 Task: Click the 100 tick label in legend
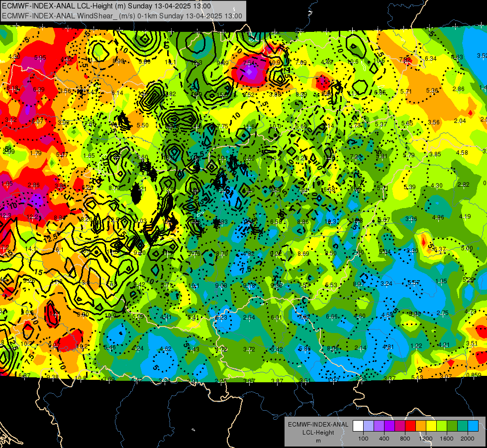[363, 439]
